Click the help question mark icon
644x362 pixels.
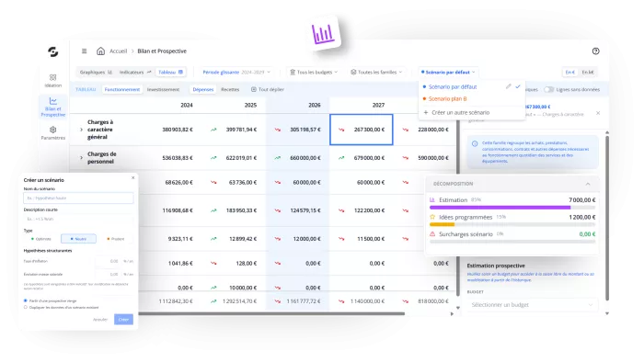[595, 51]
